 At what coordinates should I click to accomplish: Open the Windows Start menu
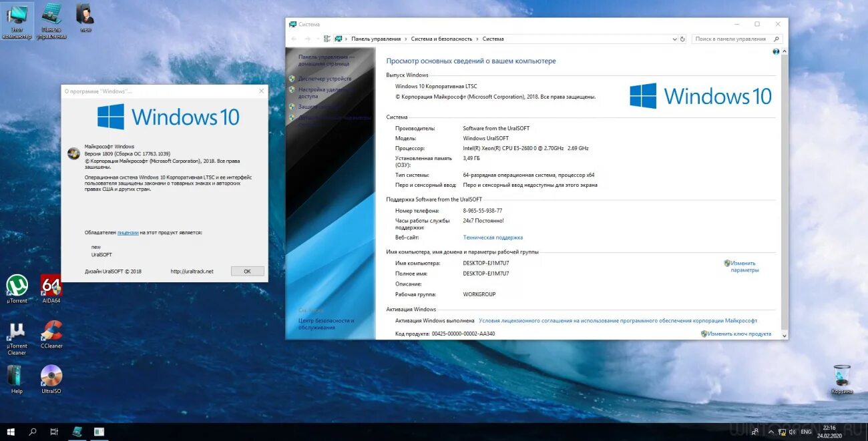point(11,432)
